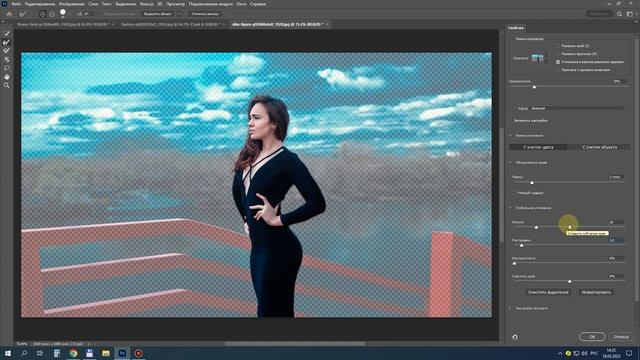
Task: Open the brush size preset picker
Action: (63, 13)
